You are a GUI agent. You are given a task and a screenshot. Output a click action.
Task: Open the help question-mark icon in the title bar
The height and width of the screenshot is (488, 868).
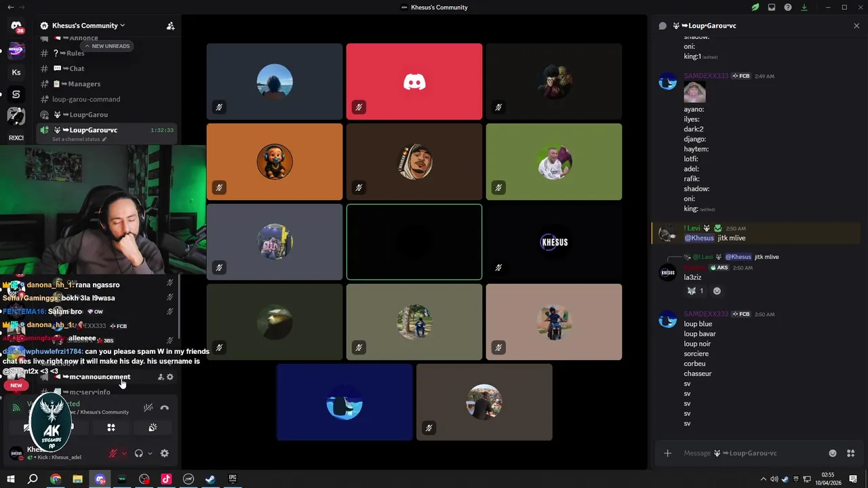[788, 7]
